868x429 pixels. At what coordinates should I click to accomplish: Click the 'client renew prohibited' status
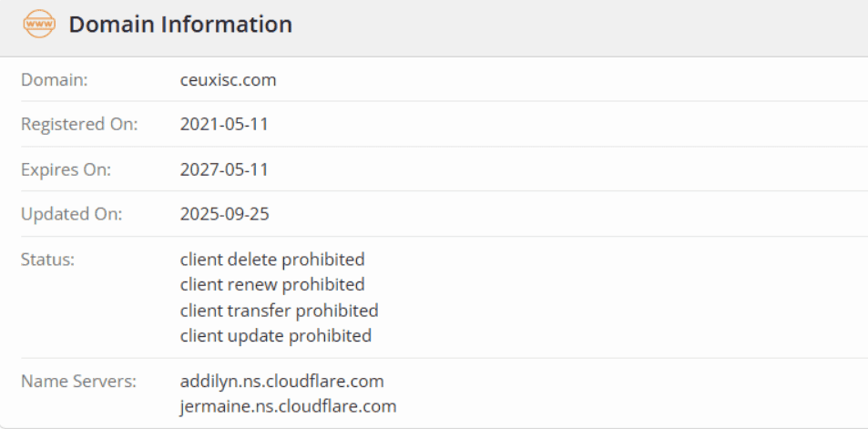click(272, 285)
